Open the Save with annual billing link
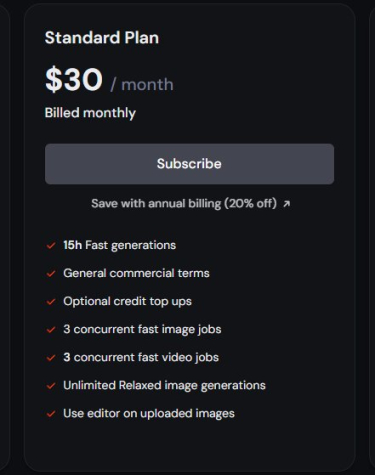 (x=184, y=203)
